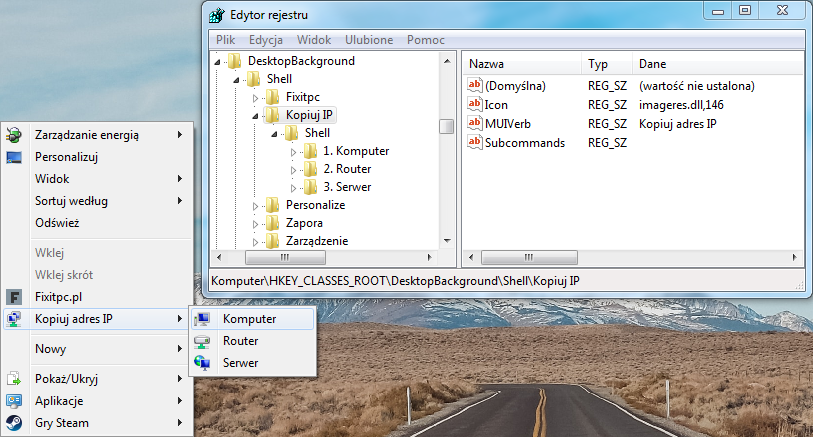Image resolution: width=813 pixels, height=437 pixels.
Task: Expand the 2. Router tree node
Action: pyautogui.click(x=293, y=170)
